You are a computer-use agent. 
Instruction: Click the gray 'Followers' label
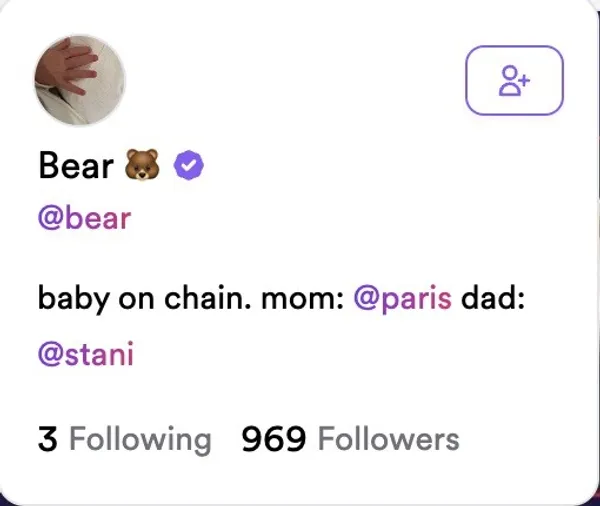tap(388, 439)
